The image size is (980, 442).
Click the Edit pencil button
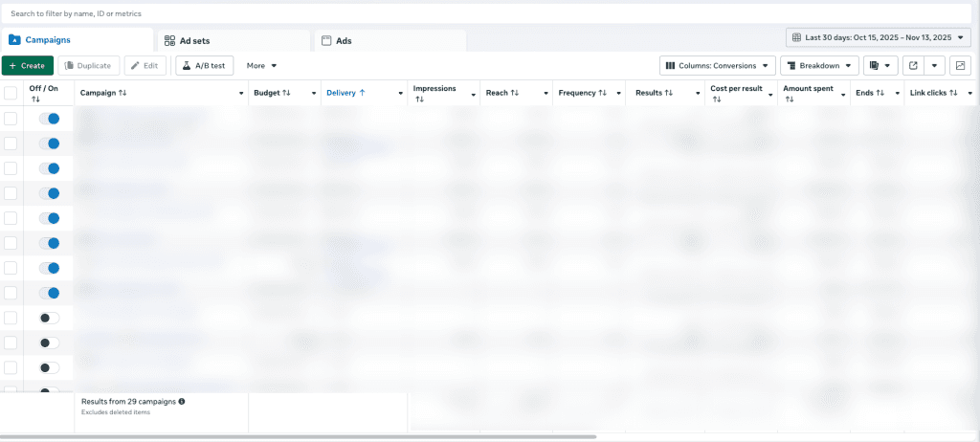145,66
